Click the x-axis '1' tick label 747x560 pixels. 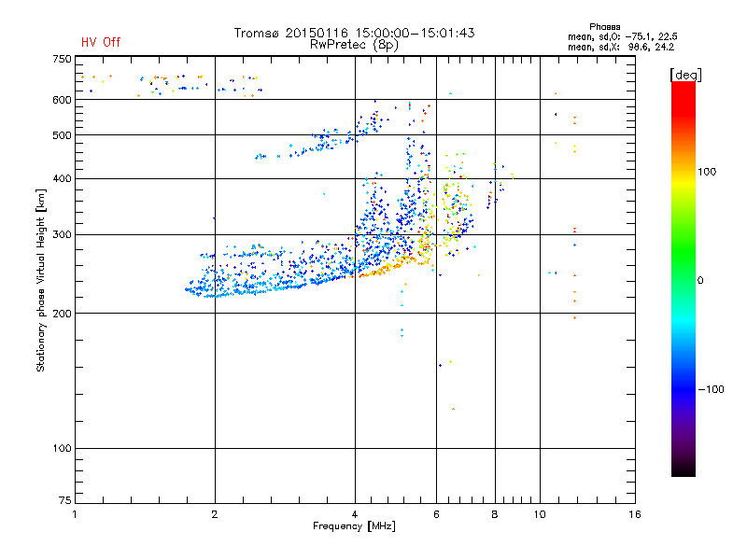pos(75,514)
